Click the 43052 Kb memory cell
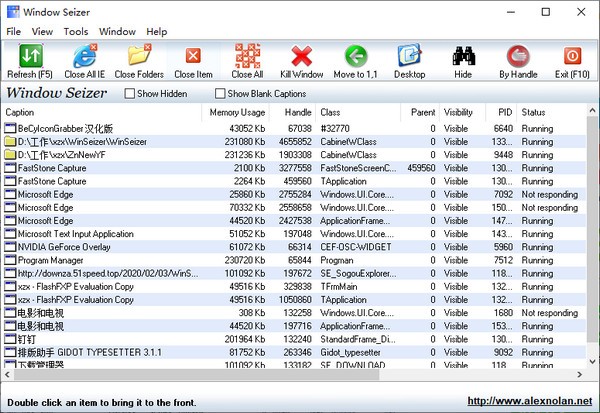600x413 pixels. pos(247,128)
